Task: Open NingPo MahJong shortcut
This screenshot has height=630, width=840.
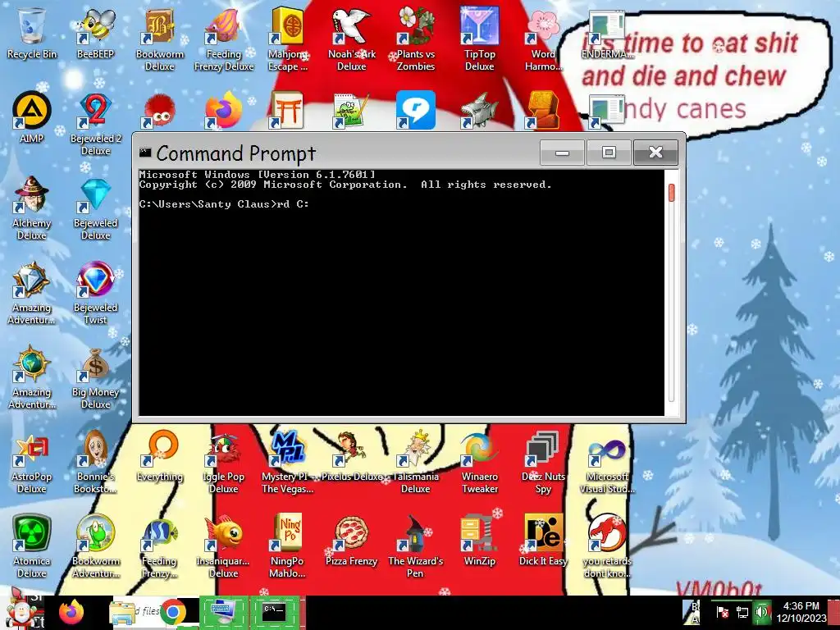Action: 288,546
